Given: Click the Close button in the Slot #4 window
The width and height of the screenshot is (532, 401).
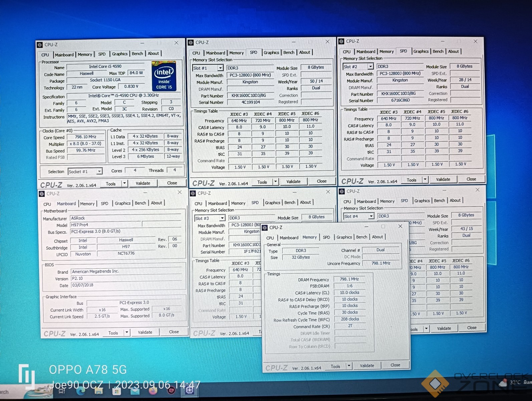Looking at the screenshot, I should 472,328.
